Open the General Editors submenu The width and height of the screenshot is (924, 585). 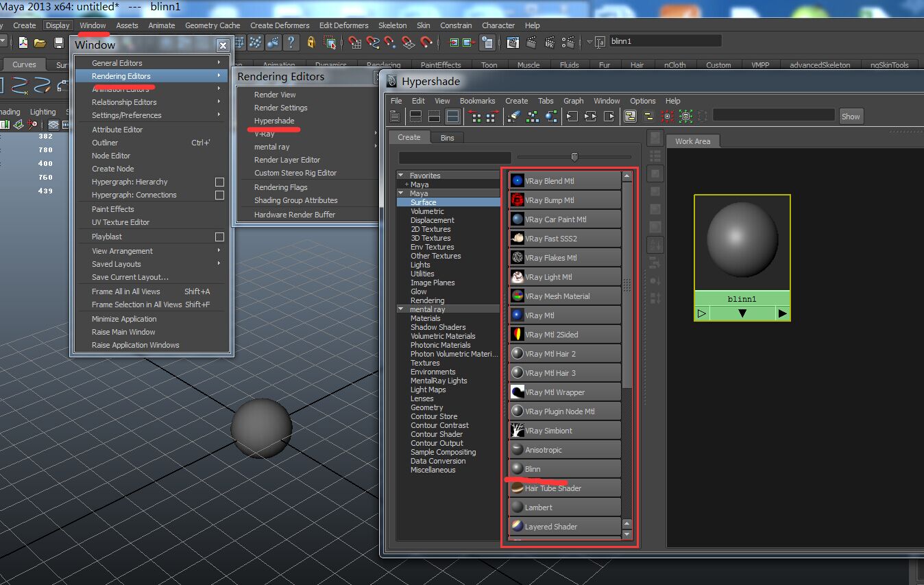click(x=151, y=63)
